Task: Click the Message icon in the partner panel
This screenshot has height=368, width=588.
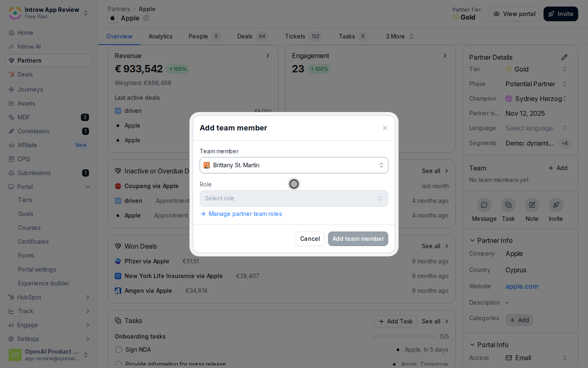Action: [484, 205]
